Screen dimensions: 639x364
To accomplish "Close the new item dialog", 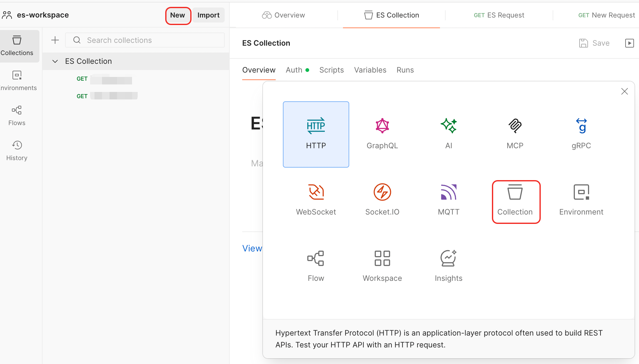I will pos(625,91).
